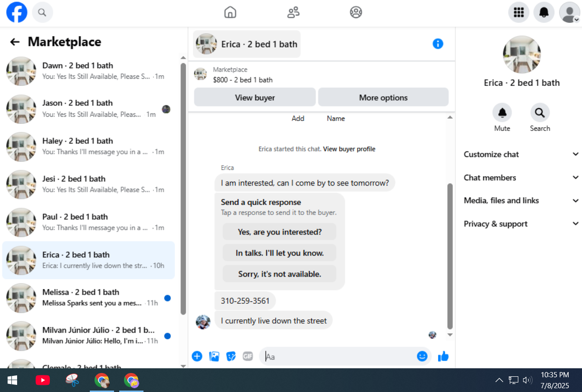The image size is (582, 392).
Task: Click message 'I currently live down the street'
Action: (x=274, y=321)
